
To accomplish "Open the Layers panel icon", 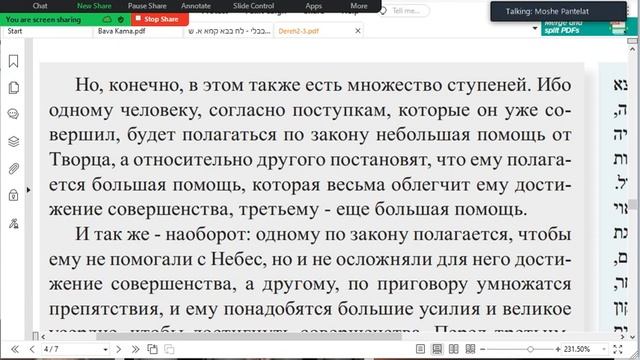I will [13, 141].
